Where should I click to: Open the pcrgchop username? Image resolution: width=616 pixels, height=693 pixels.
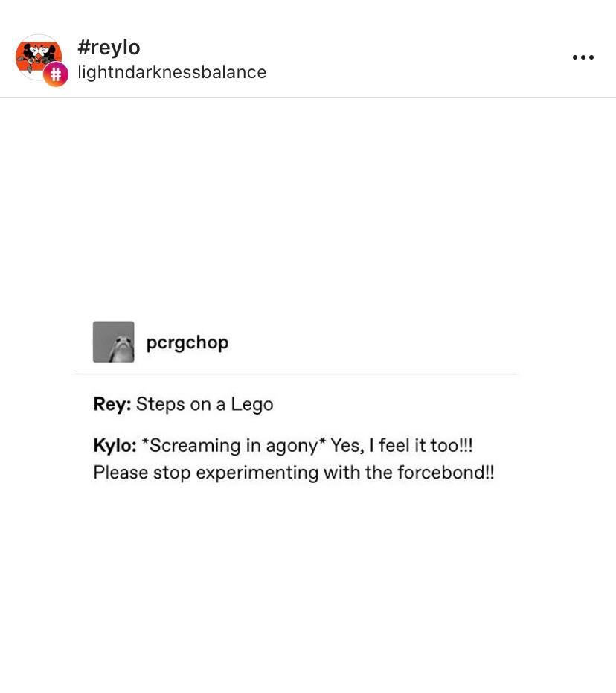pyautogui.click(x=187, y=342)
